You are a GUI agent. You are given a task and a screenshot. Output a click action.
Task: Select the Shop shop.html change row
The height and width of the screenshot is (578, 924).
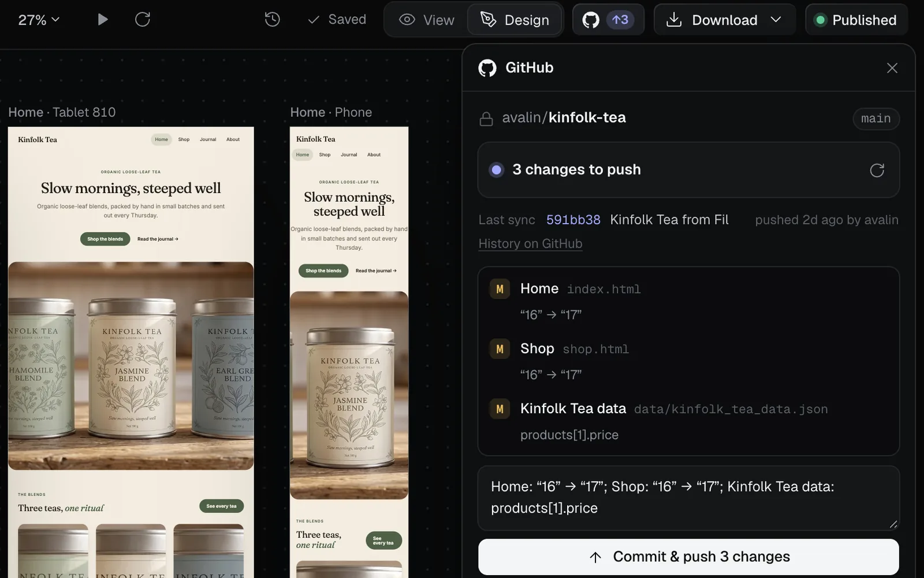pyautogui.click(x=688, y=361)
